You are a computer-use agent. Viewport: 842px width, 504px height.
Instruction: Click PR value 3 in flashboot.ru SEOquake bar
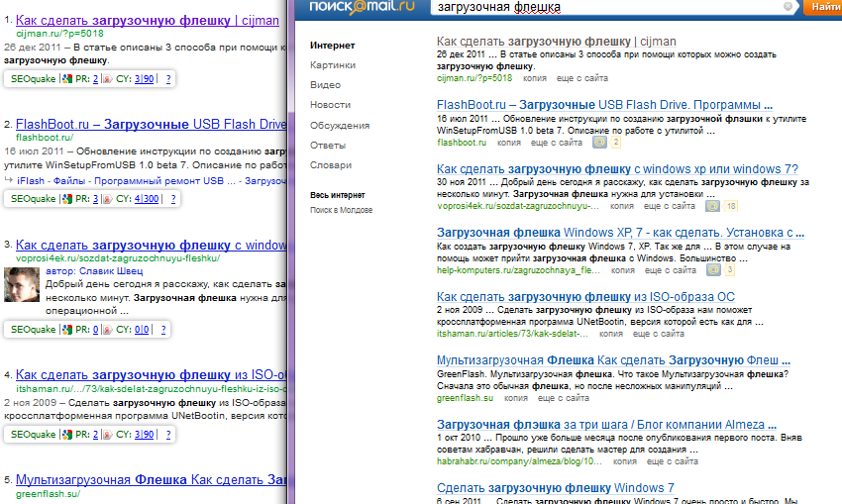95,199
